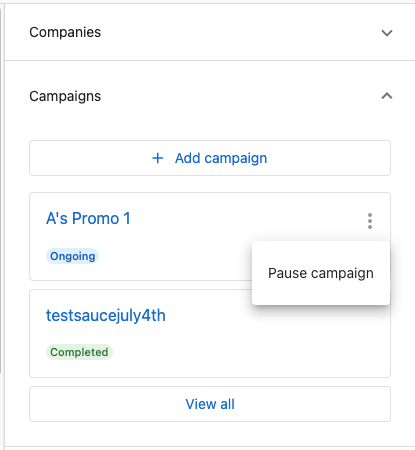415x450 pixels.
Task: Click the Campaigns section heading text
Action: click(65, 96)
